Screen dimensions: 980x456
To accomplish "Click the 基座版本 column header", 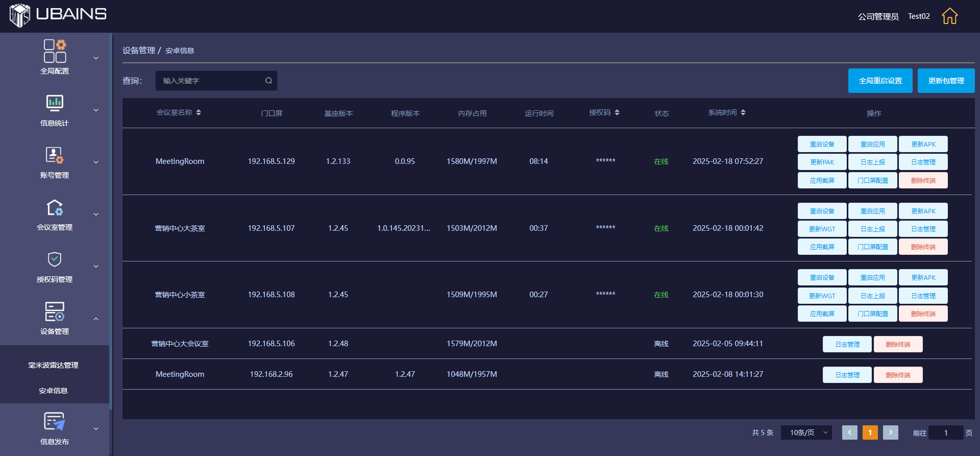I will [338, 113].
